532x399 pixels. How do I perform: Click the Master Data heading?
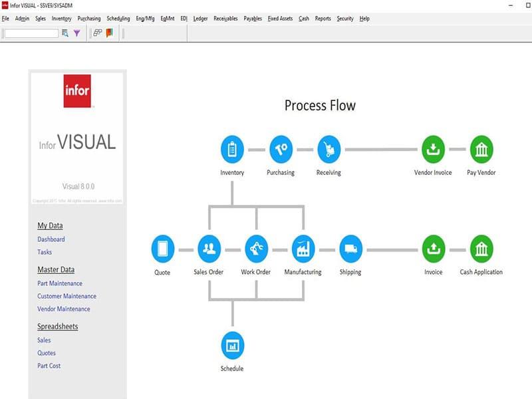coord(56,270)
